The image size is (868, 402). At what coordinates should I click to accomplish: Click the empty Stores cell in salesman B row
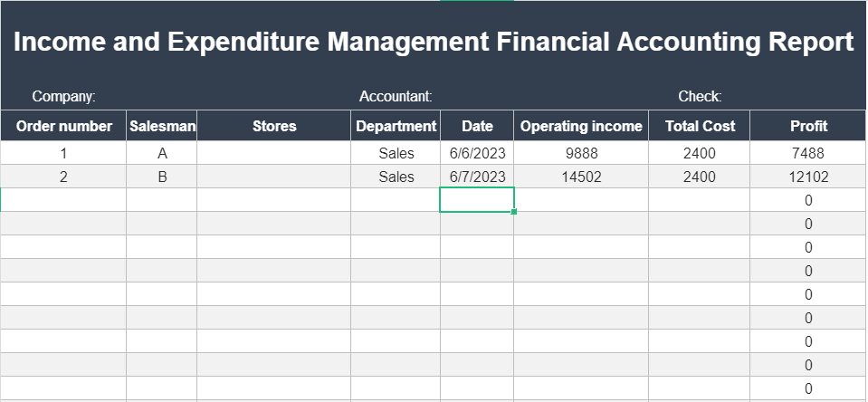(274, 177)
